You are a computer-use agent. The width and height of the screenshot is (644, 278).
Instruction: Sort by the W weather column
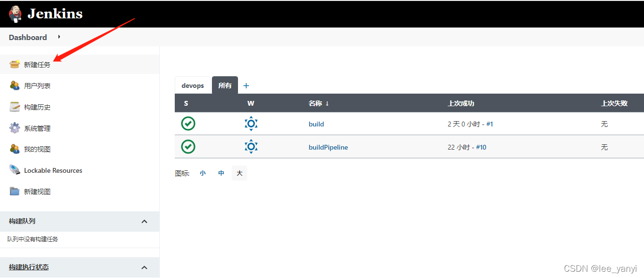251,103
